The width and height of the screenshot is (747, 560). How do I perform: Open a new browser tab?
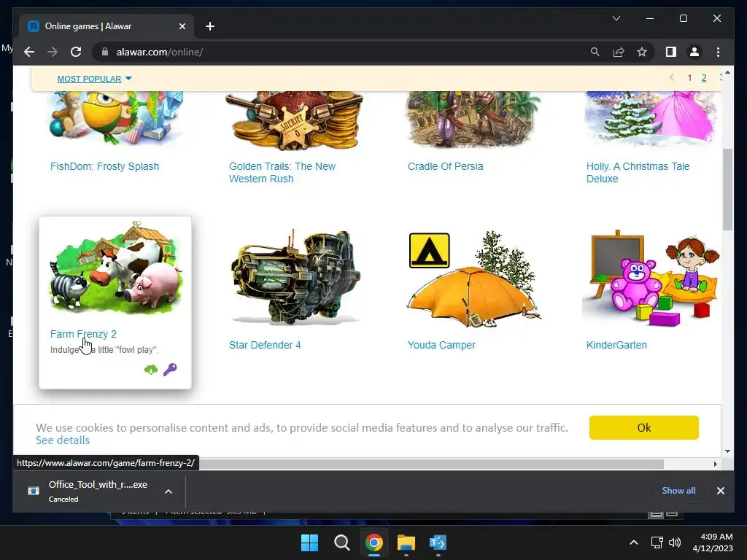pos(209,26)
